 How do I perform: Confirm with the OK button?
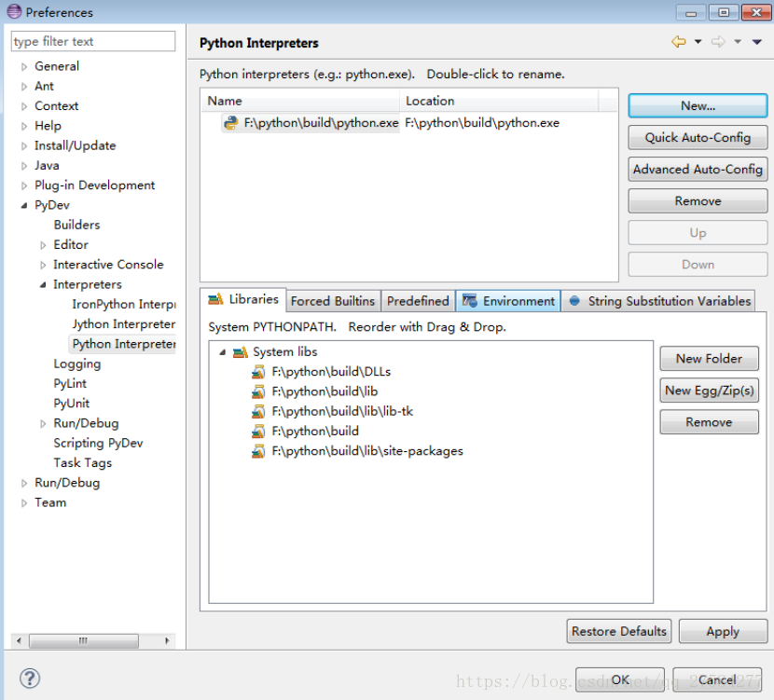(620, 680)
